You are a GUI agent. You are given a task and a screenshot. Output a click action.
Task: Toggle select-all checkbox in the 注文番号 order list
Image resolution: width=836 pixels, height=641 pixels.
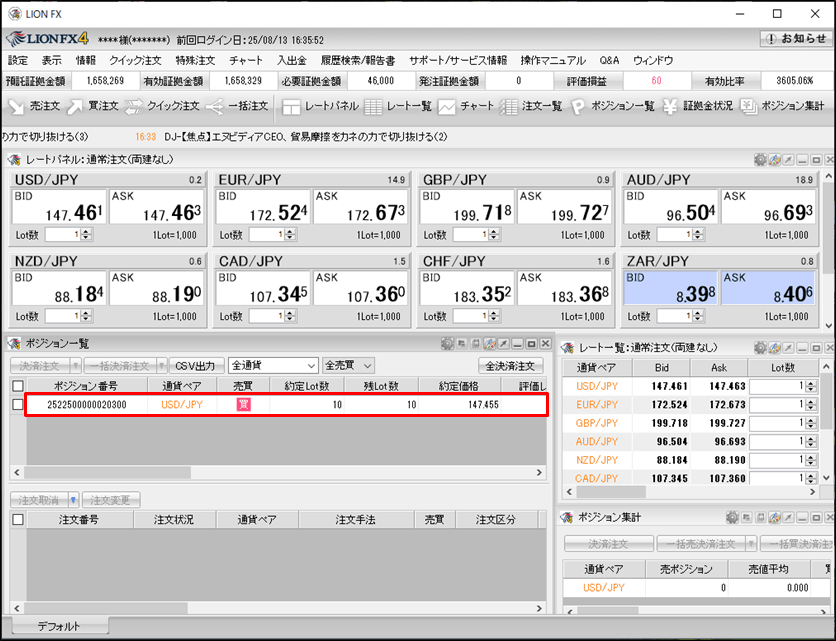pos(17,520)
